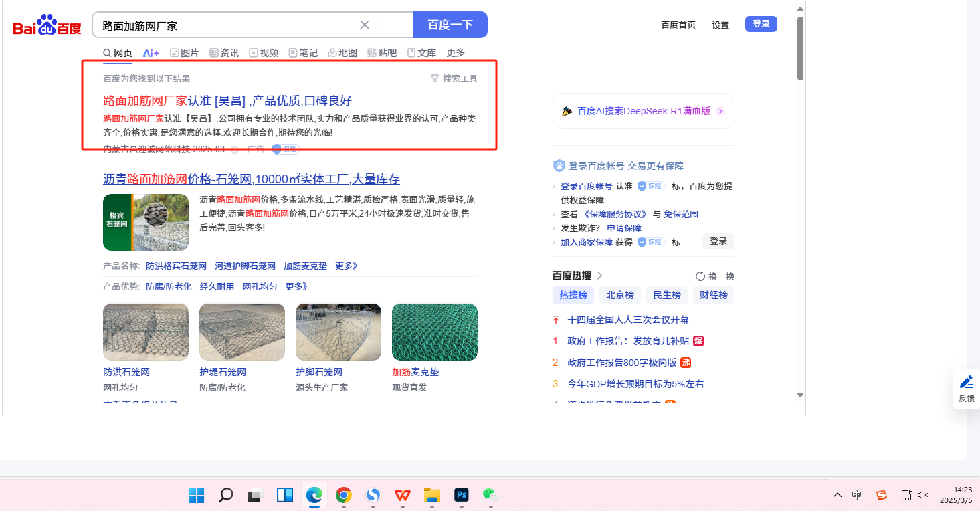Open Photoshop from the taskbar

coord(461,495)
